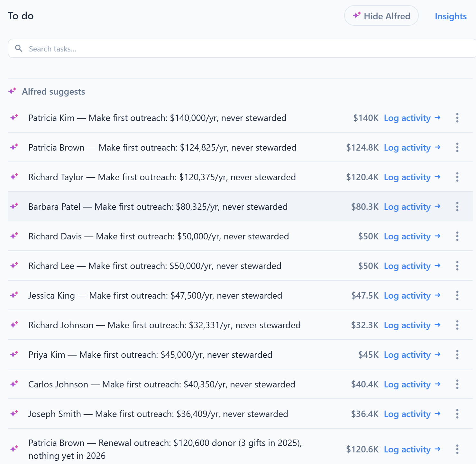Click the To do page title
476x464 pixels.
(x=21, y=16)
